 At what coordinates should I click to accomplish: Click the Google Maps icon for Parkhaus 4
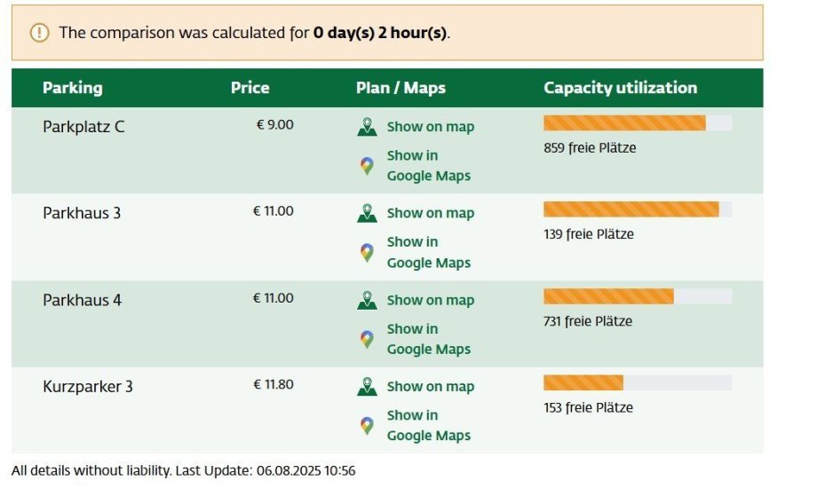click(x=367, y=339)
